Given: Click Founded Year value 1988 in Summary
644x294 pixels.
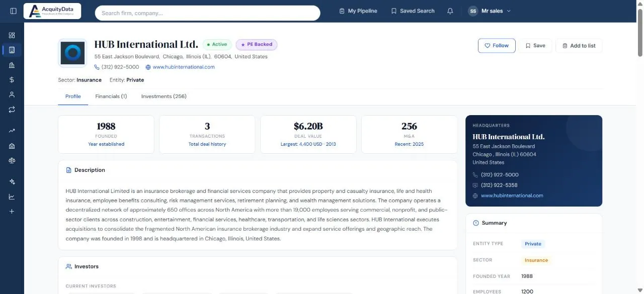Looking at the screenshot, I should pos(527,276).
